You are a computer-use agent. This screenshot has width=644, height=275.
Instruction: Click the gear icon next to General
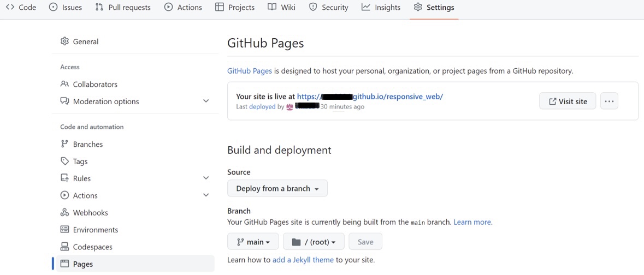(64, 41)
